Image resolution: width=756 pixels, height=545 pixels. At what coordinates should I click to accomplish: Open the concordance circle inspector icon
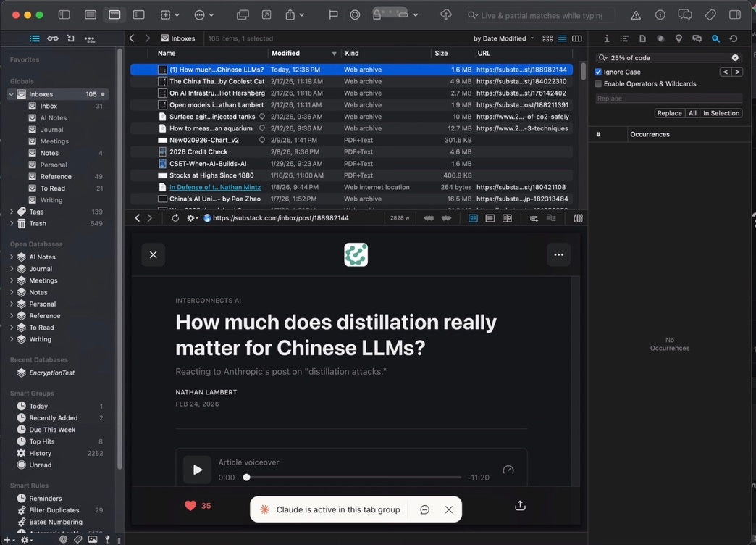click(660, 38)
